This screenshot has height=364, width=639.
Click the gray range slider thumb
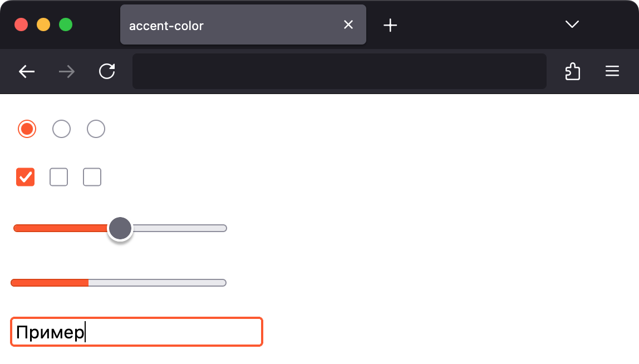tap(120, 228)
